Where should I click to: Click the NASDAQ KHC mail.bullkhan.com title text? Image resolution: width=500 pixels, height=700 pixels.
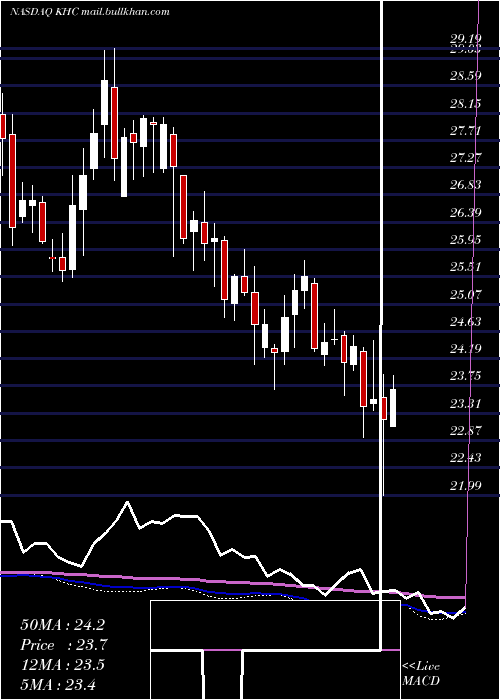[90, 12]
